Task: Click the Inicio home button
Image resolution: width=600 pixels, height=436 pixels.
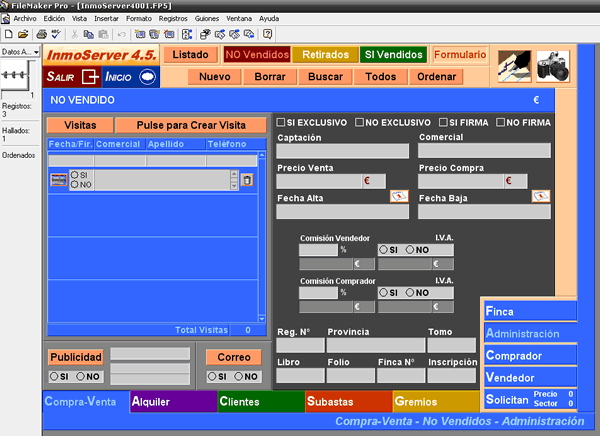Action: coord(130,77)
